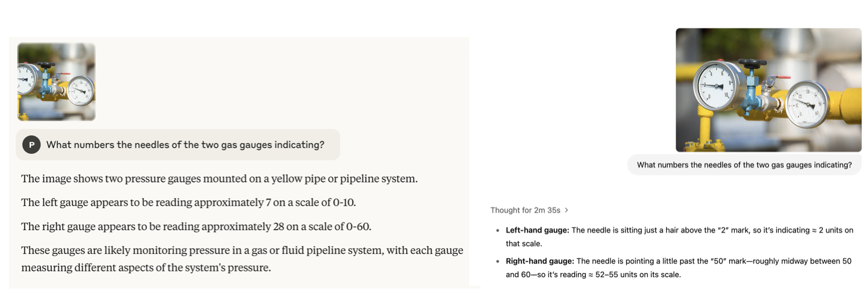Click the bold "Right-hand gauge:" label
Image resolution: width=868 pixels, height=291 pixels.
540,261
